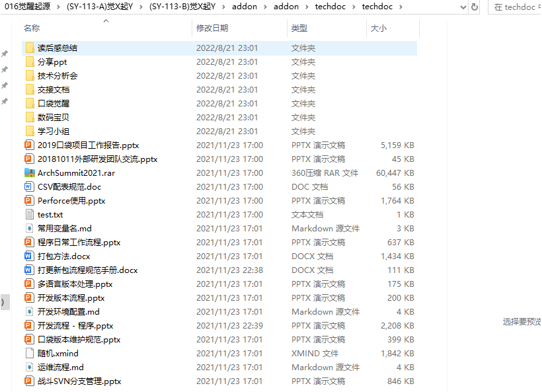
Task: Sort by the 大小 column header
Action: point(378,28)
